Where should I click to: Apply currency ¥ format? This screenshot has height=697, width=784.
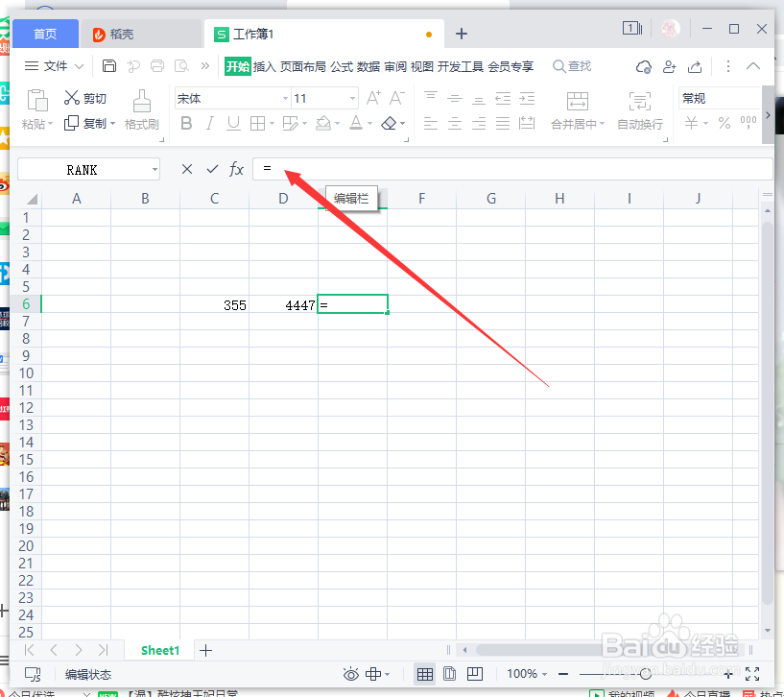point(692,123)
